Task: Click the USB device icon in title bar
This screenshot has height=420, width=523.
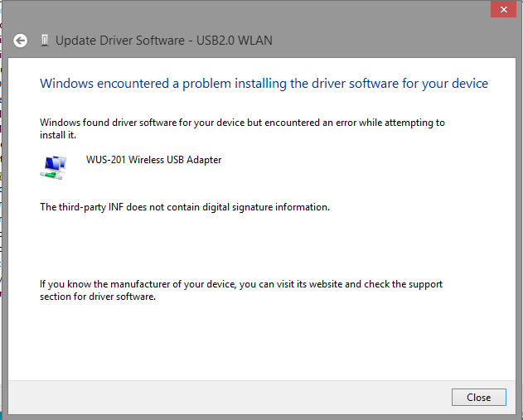Action: [45, 41]
